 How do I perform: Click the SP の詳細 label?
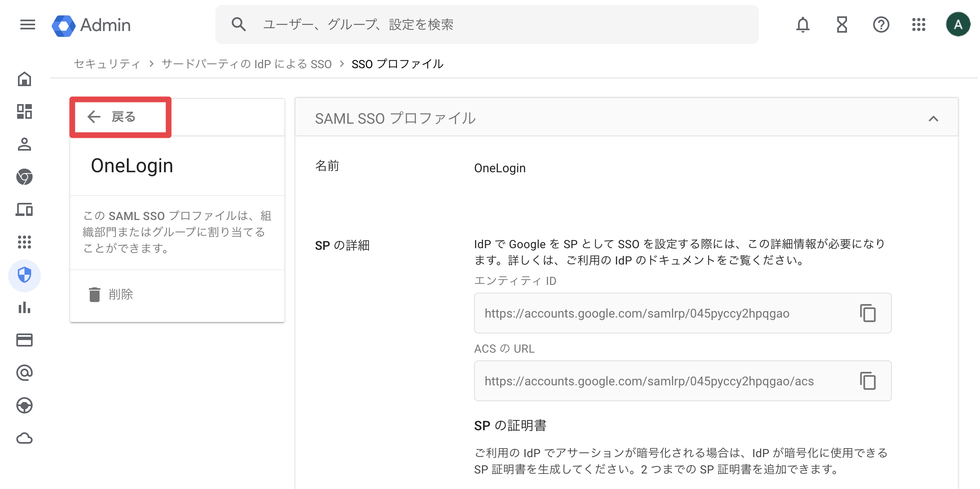point(342,245)
